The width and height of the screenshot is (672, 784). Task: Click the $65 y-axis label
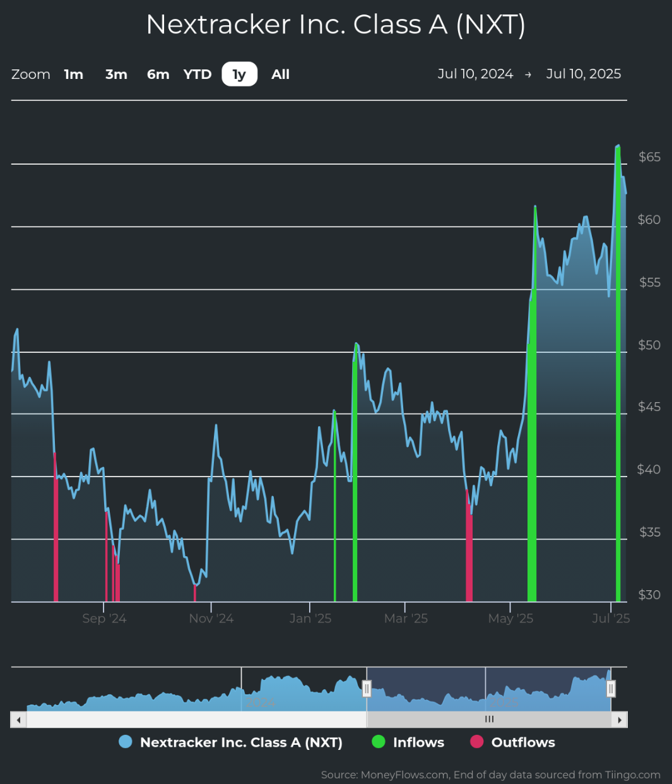tap(649, 157)
